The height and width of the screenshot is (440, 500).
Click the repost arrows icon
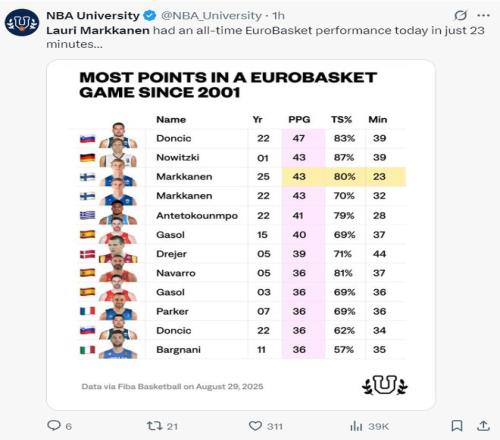[154, 426]
